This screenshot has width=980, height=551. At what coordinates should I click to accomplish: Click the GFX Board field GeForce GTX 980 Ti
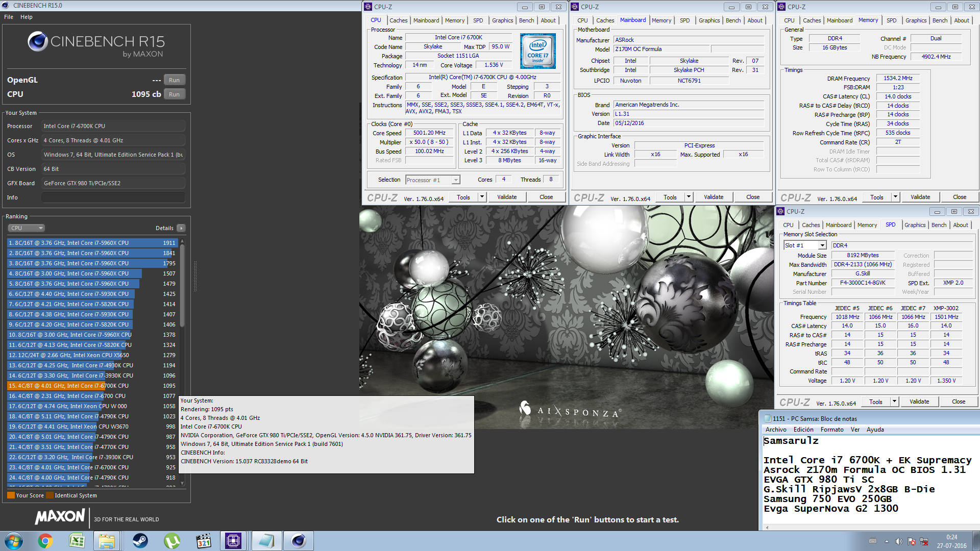[x=113, y=183]
